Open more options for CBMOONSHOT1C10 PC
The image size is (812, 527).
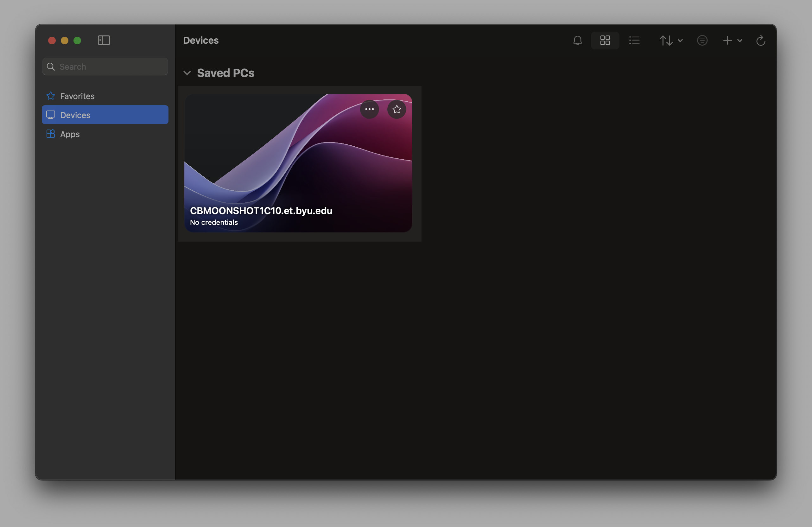coord(369,109)
